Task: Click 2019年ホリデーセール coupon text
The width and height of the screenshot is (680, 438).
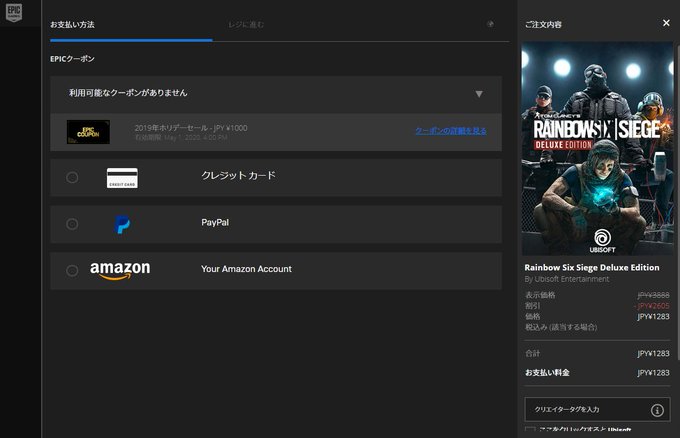Action: pos(191,128)
